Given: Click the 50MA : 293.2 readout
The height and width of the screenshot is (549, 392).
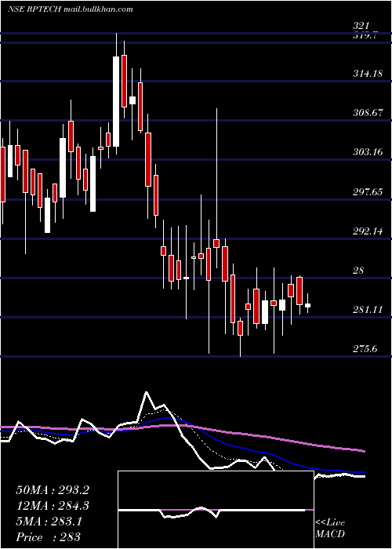Looking at the screenshot, I should click(53, 490).
